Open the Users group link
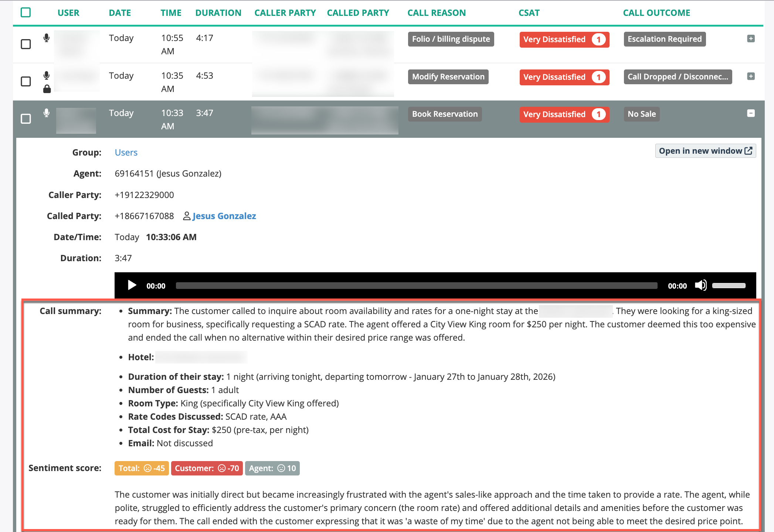 click(x=126, y=153)
